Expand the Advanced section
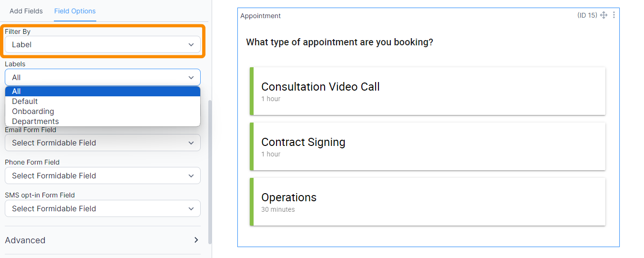 (x=25, y=240)
